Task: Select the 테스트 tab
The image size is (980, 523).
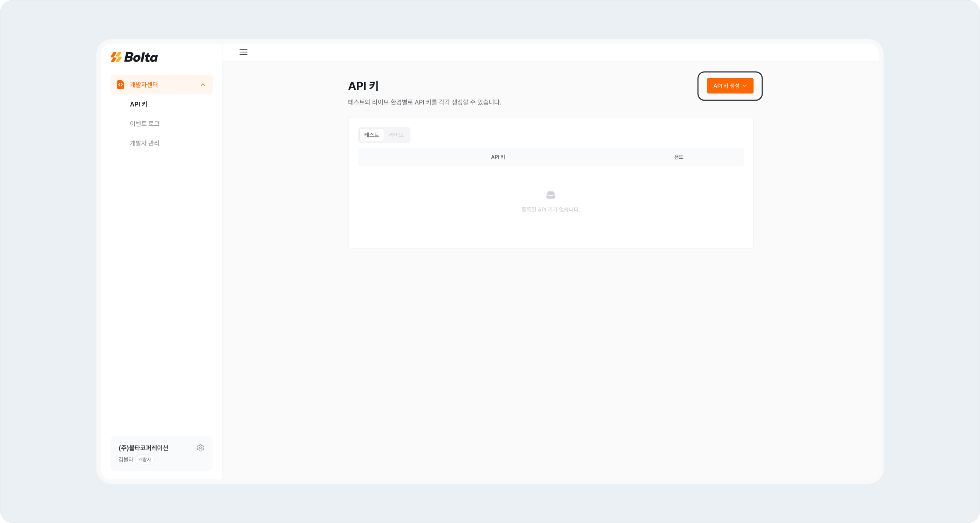Action: pyautogui.click(x=371, y=134)
